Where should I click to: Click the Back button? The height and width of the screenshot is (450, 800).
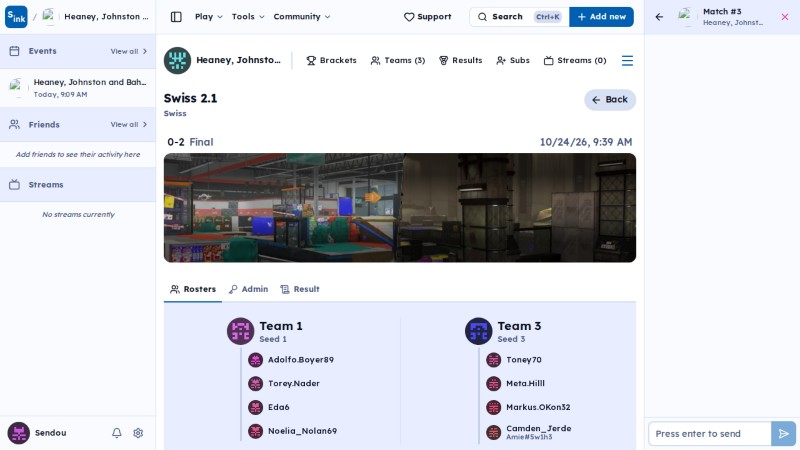610,99
